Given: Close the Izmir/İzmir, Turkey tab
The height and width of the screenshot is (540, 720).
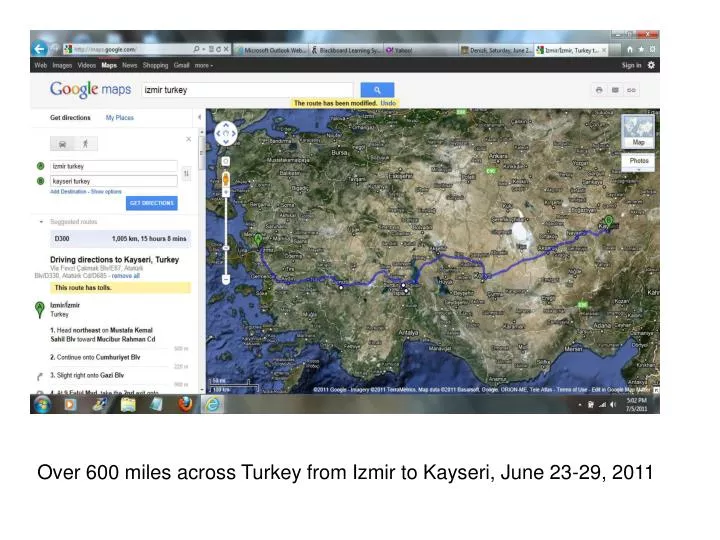Looking at the screenshot, I should [x=604, y=50].
